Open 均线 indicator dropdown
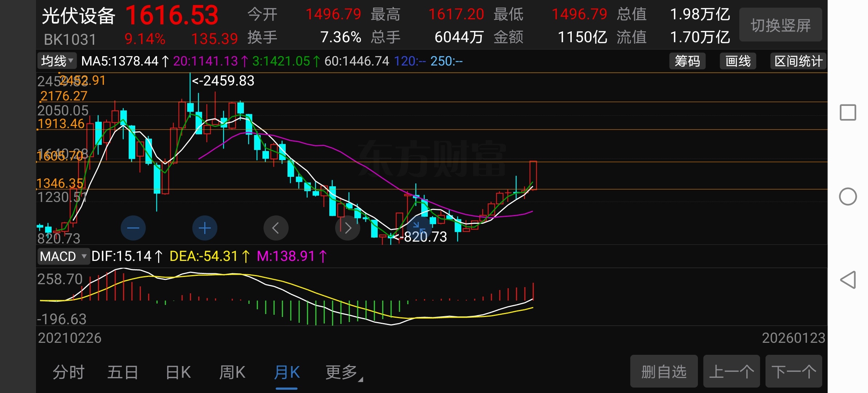868x393 pixels. [x=57, y=61]
